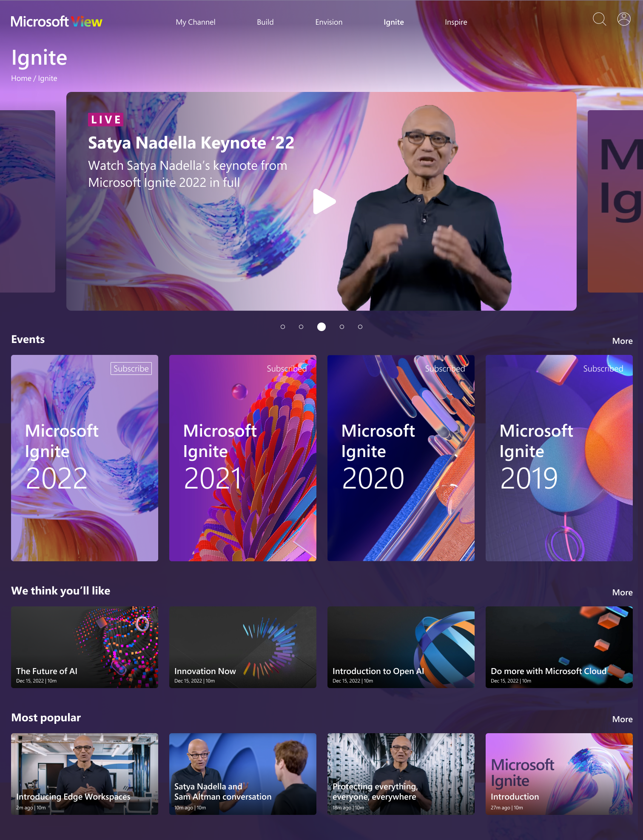Click the LIVE badge on keynote
The height and width of the screenshot is (840, 643).
pyautogui.click(x=106, y=120)
